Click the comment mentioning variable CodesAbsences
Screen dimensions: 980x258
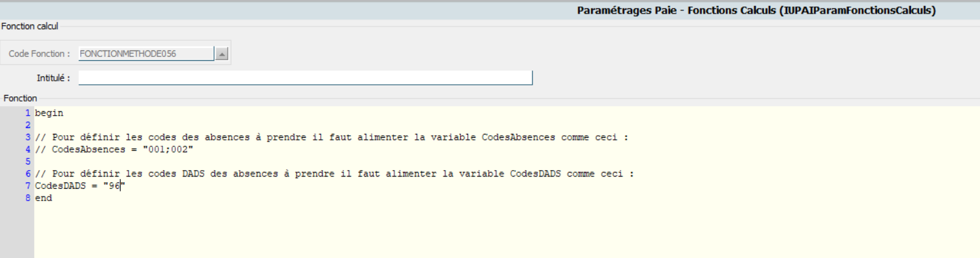332,137
